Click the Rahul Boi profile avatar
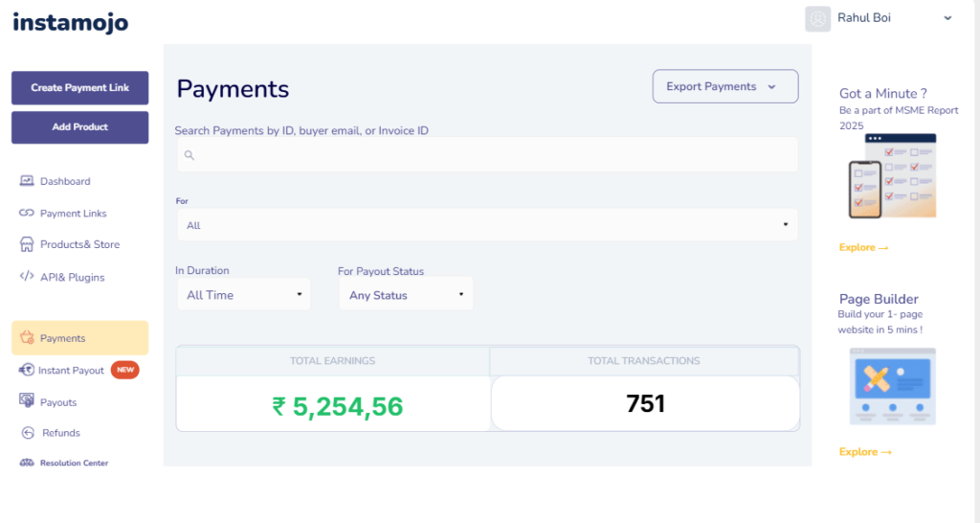This screenshot has width=980, height=523. [817, 19]
